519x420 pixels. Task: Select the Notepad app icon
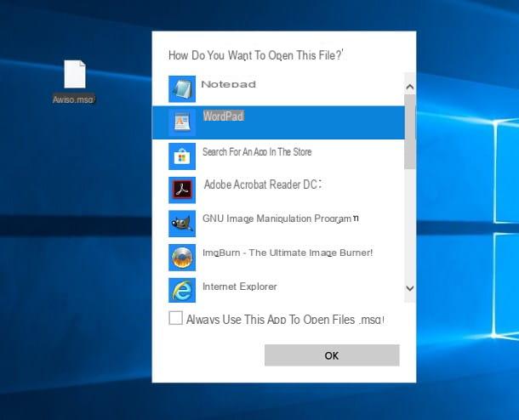point(182,89)
